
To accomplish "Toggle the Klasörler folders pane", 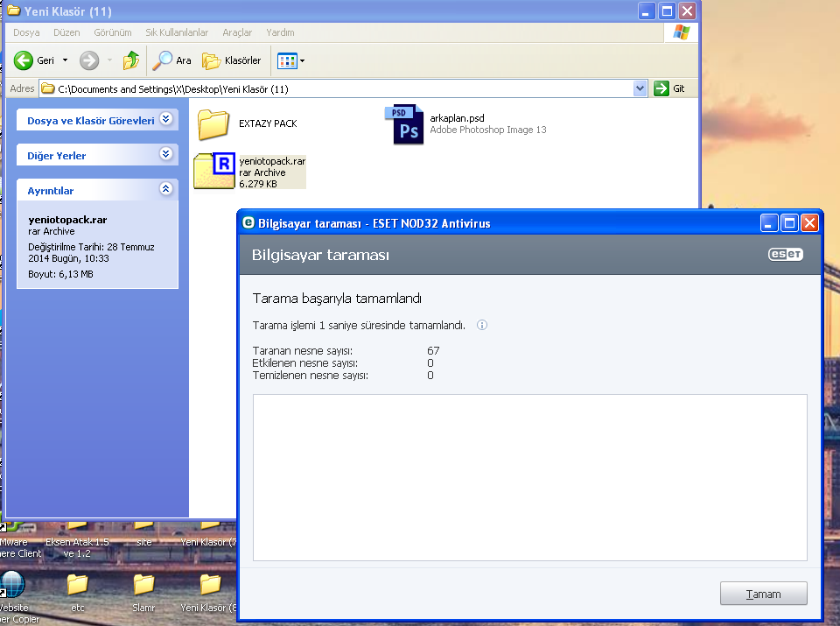I will 231,60.
